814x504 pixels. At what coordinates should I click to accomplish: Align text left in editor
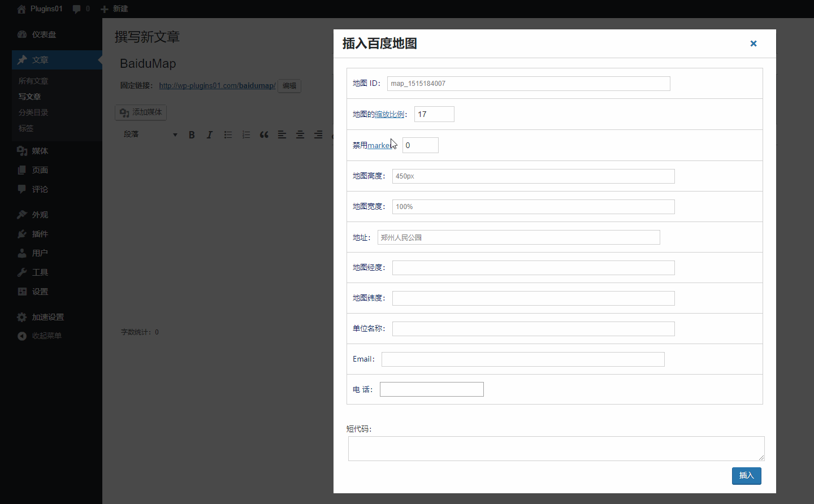(282, 134)
